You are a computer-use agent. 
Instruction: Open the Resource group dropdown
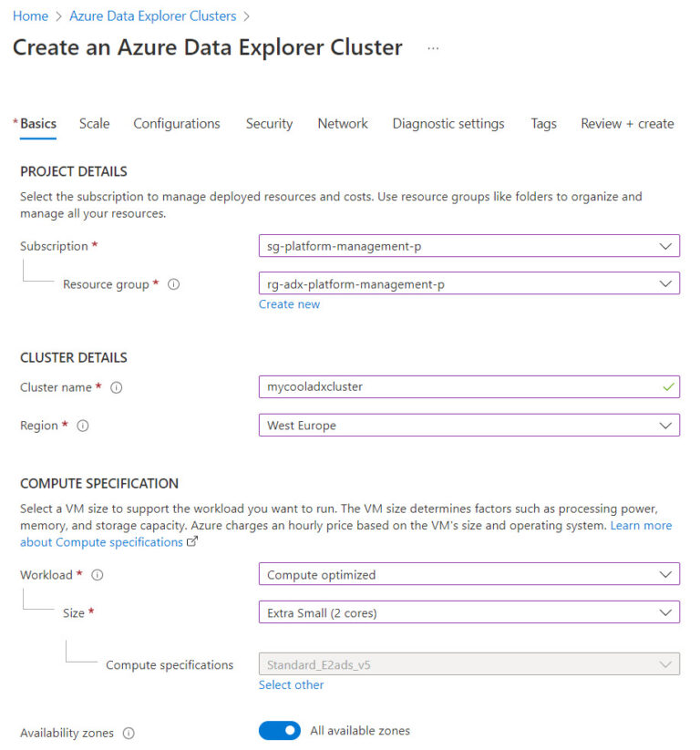[x=668, y=283]
